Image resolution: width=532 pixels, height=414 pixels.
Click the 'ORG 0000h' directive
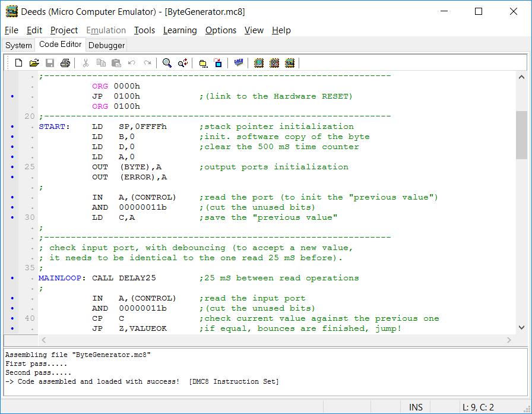[116, 86]
